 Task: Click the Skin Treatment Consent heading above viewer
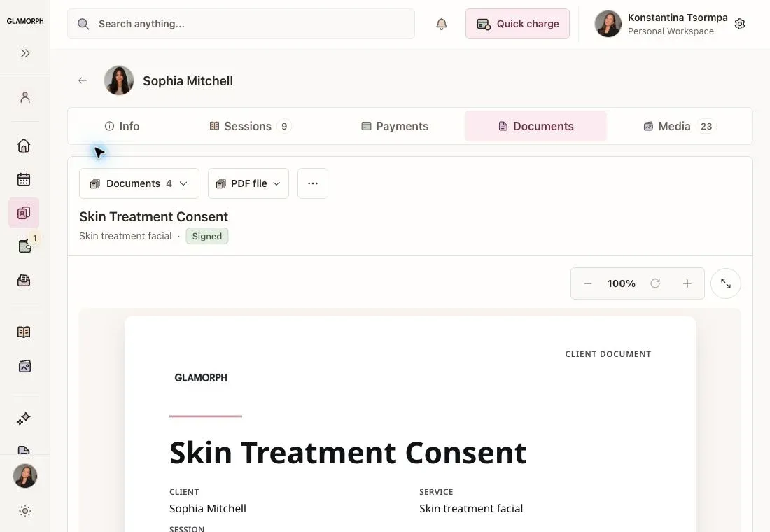click(154, 216)
